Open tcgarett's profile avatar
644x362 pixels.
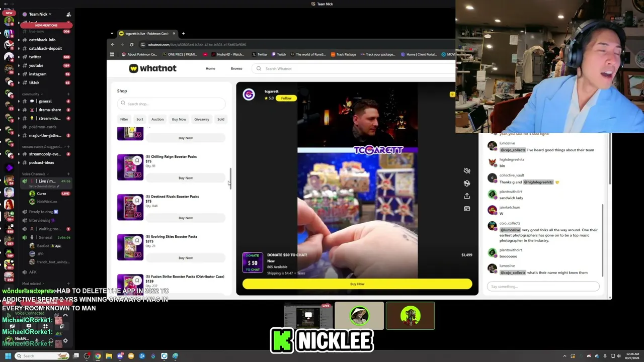249,95
